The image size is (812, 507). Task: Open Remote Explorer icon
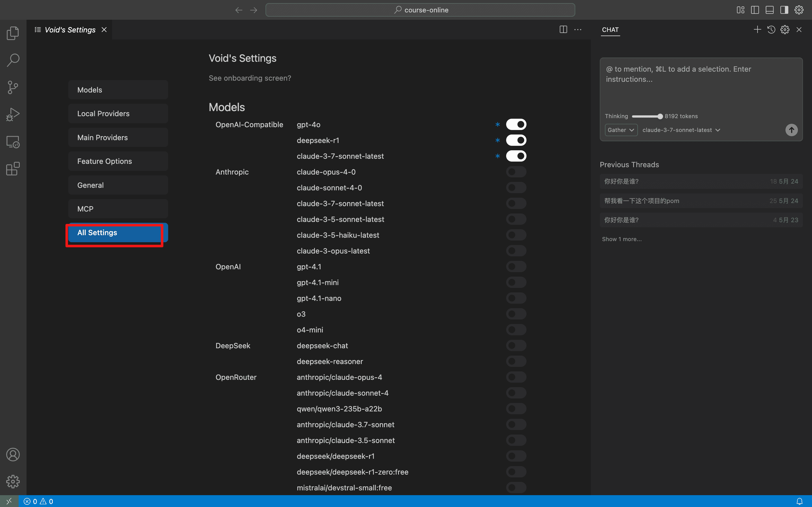pyautogui.click(x=13, y=142)
